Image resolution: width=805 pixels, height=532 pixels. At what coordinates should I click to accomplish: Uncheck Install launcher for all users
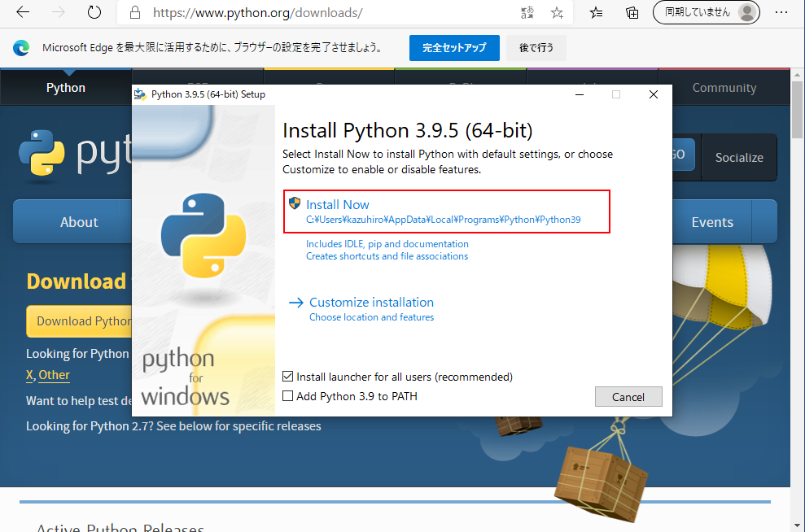pyautogui.click(x=287, y=377)
